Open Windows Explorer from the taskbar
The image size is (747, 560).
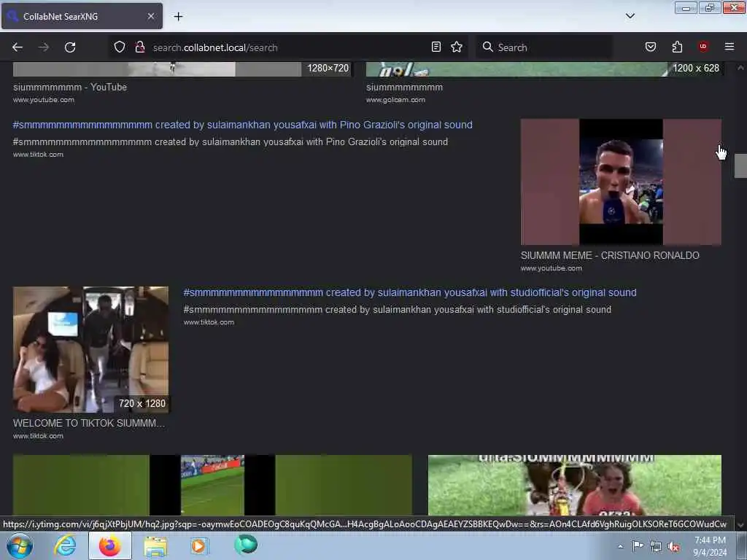(155, 546)
